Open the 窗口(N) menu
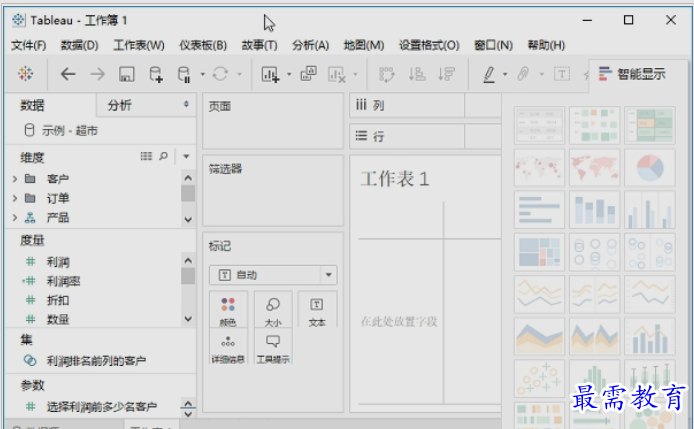 [x=493, y=45]
